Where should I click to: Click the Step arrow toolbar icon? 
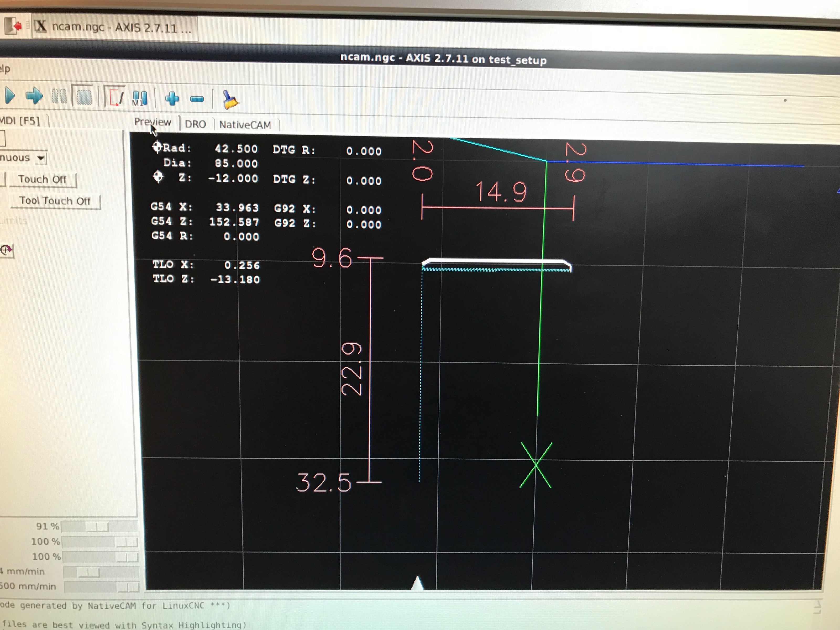tap(34, 96)
